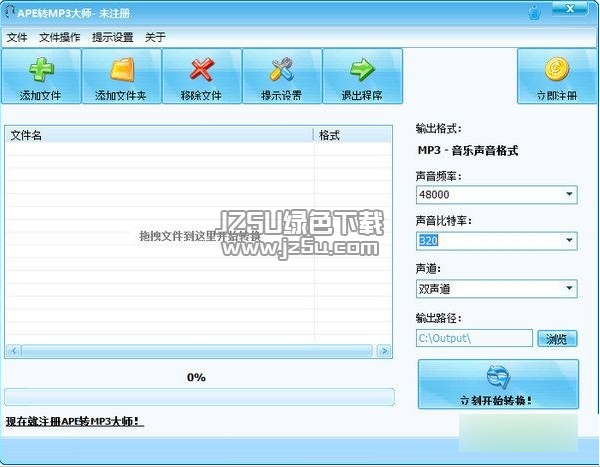Click the green plus Add File icon
This screenshot has height=467, width=600.
41,69
